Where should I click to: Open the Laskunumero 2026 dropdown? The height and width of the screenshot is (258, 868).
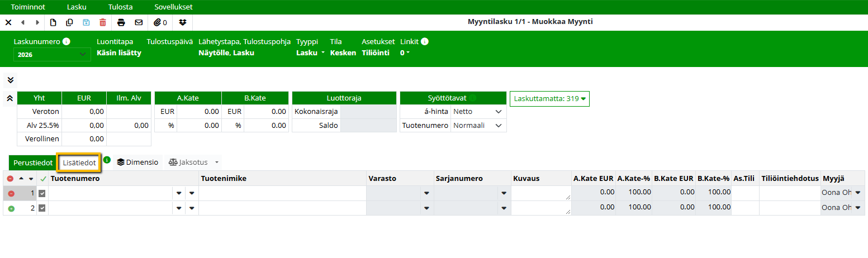tap(52, 54)
